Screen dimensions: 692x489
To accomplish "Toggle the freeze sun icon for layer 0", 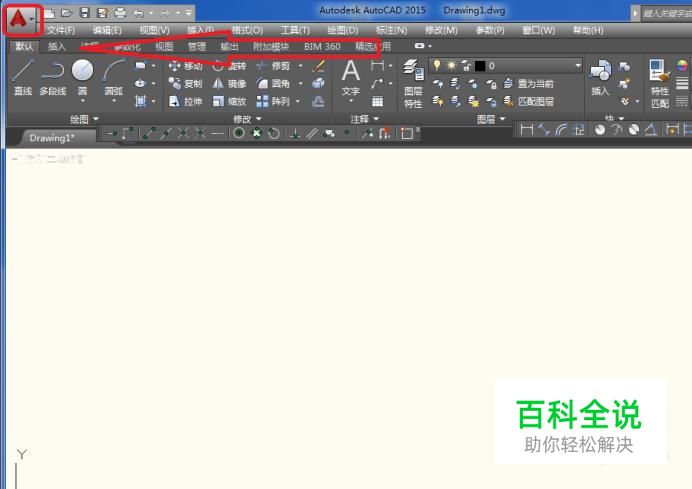I will point(451,66).
